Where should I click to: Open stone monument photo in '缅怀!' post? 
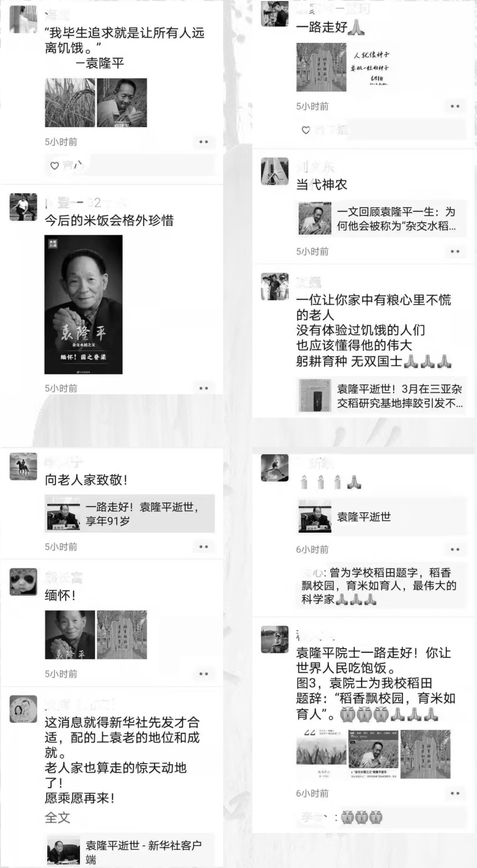(x=122, y=635)
